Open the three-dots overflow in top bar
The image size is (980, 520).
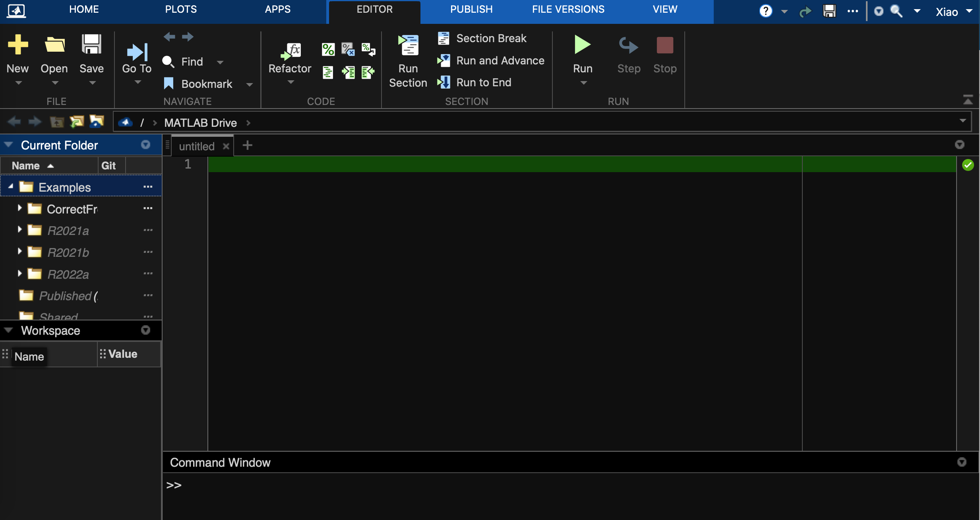852,11
